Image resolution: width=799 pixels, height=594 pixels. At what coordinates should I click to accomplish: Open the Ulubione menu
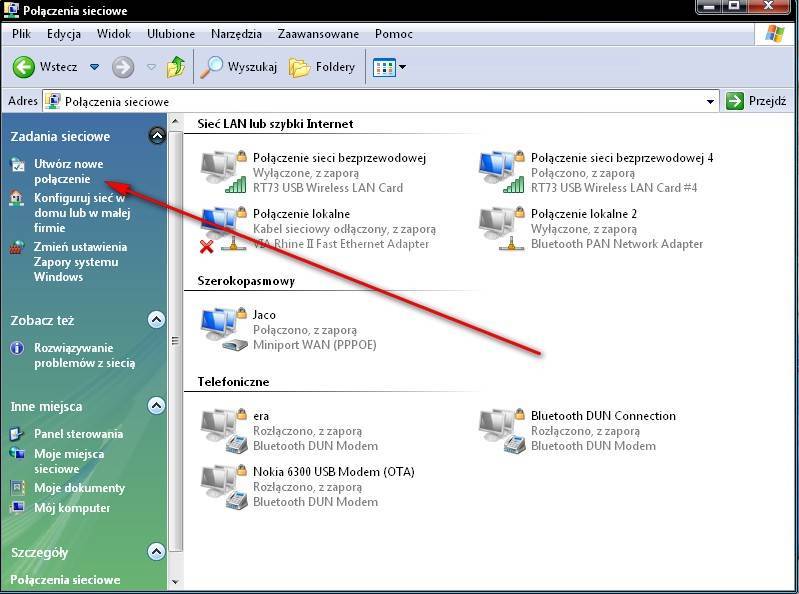171,34
